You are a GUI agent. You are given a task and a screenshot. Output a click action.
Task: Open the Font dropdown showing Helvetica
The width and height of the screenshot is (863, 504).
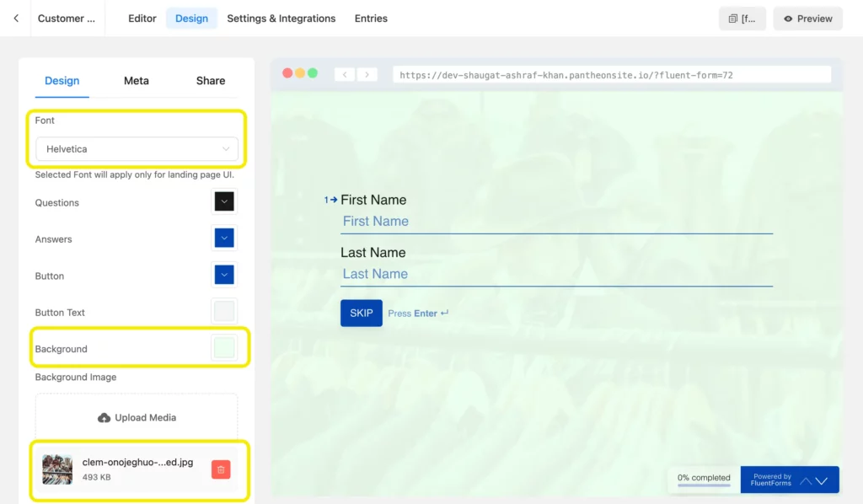click(137, 149)
